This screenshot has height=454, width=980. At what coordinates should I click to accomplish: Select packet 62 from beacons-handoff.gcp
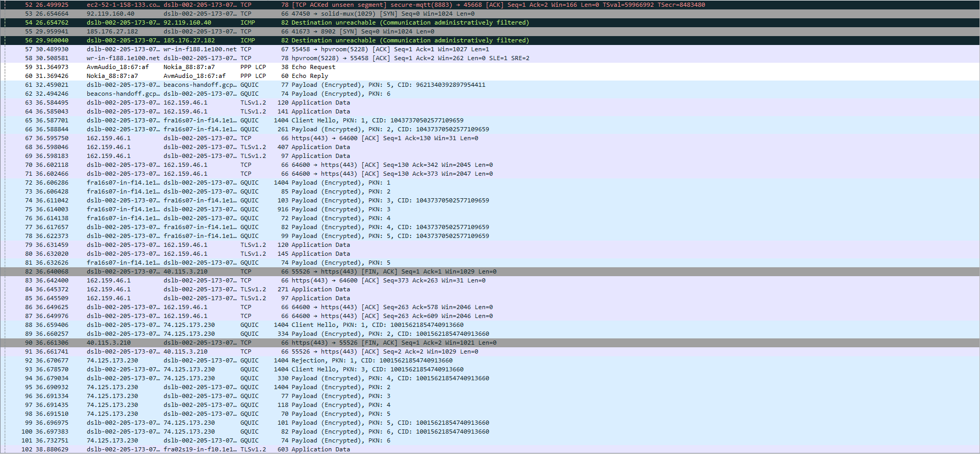pyautogui.click(x=490, y=94)
